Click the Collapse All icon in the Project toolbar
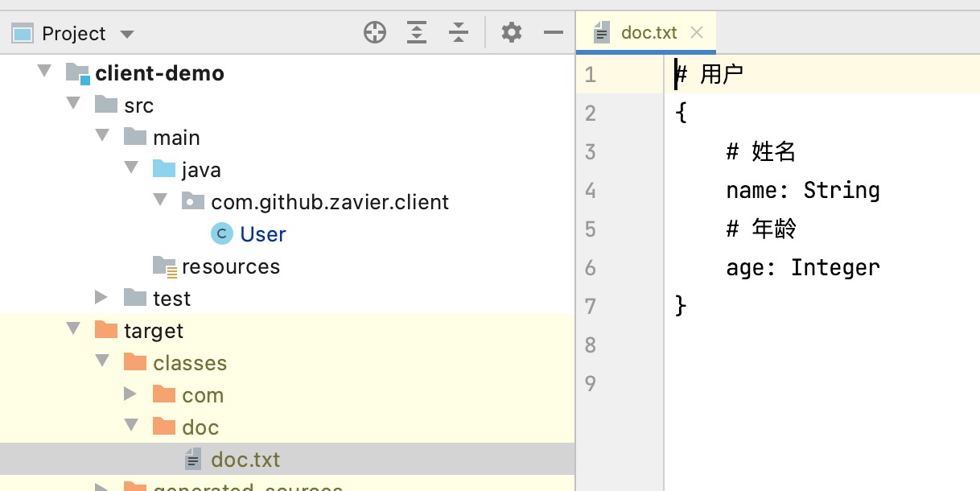Viewport: 980px width, 491px height. pyautogui.click(x=459, y=33)
